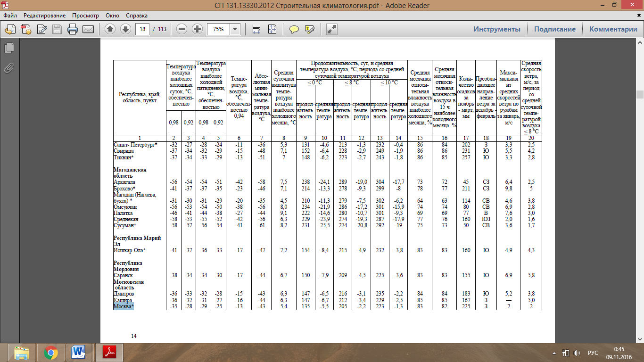
Task: Click the Send by email envelope icon
Action: pos(88,29)
